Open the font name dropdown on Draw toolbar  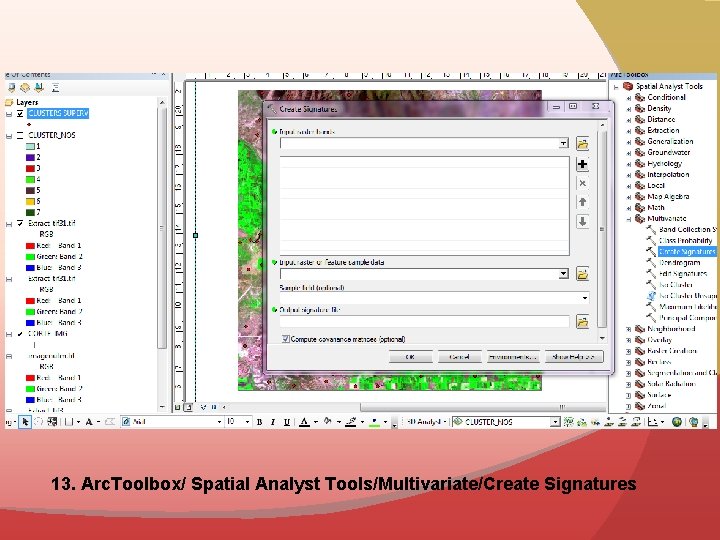pos(219,422)
